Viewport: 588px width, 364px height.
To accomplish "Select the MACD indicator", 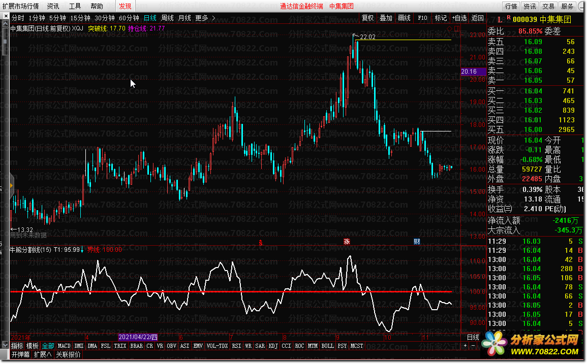I will tap(64, 346).
